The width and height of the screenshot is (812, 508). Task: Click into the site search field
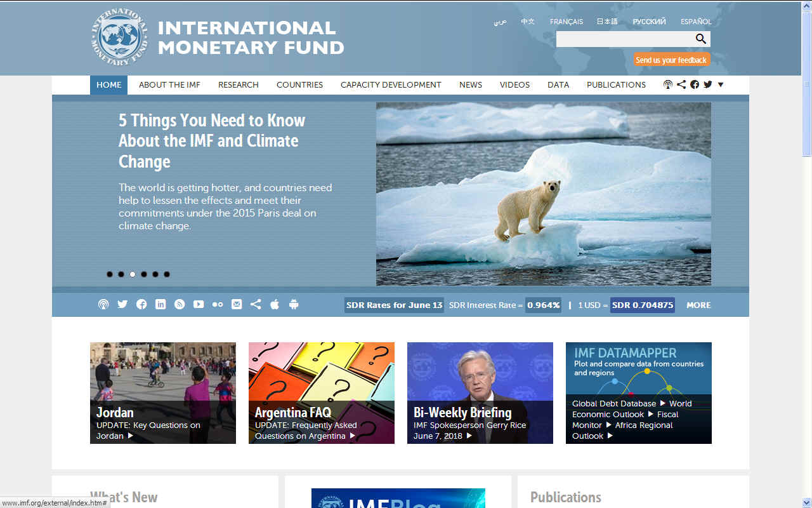(625, 39)
